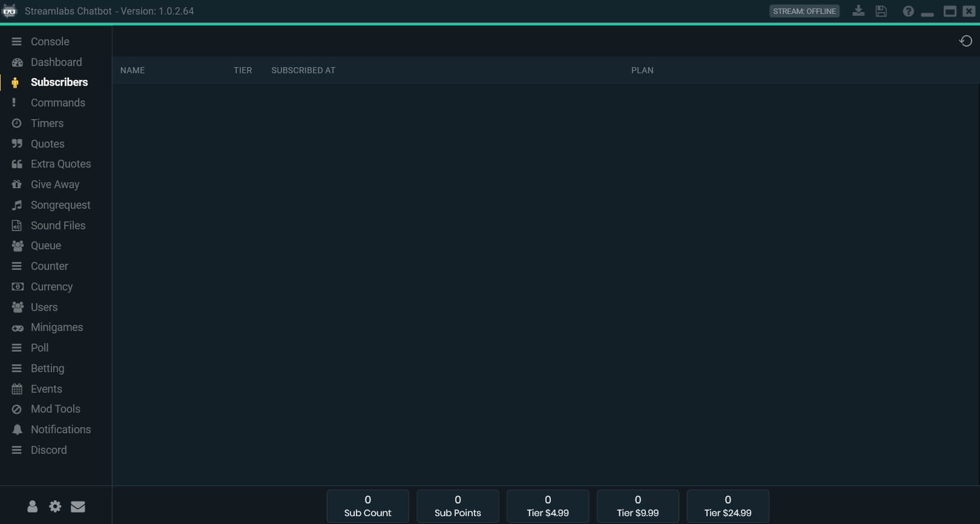Click the Sub Count stat box

tap(367, 506)
